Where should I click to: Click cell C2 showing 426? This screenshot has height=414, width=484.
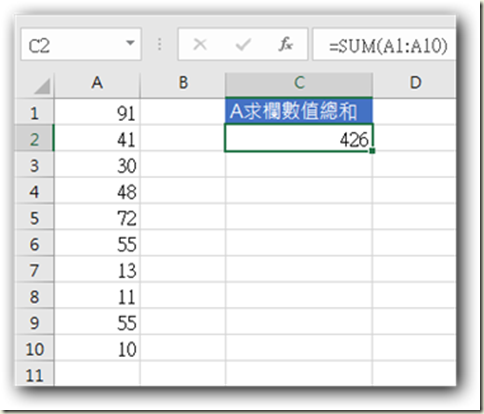(x=299, y=138)
